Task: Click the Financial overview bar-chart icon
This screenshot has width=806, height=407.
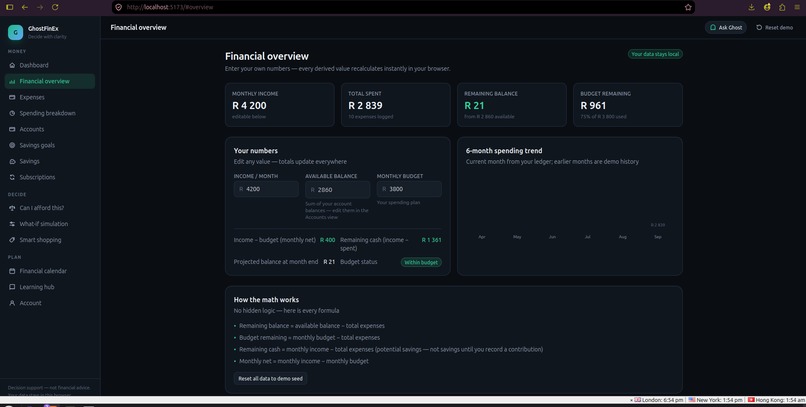Action: click(x=12, y=81)
